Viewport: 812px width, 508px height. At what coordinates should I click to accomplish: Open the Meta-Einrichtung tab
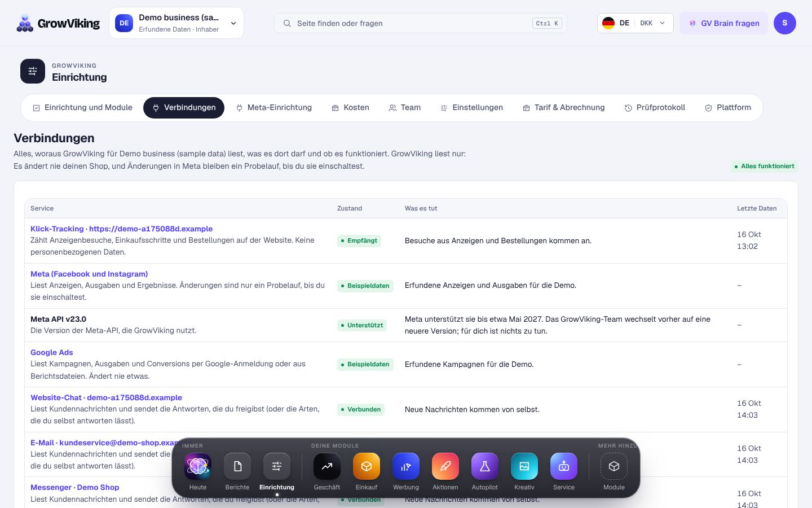pos(273,108)
